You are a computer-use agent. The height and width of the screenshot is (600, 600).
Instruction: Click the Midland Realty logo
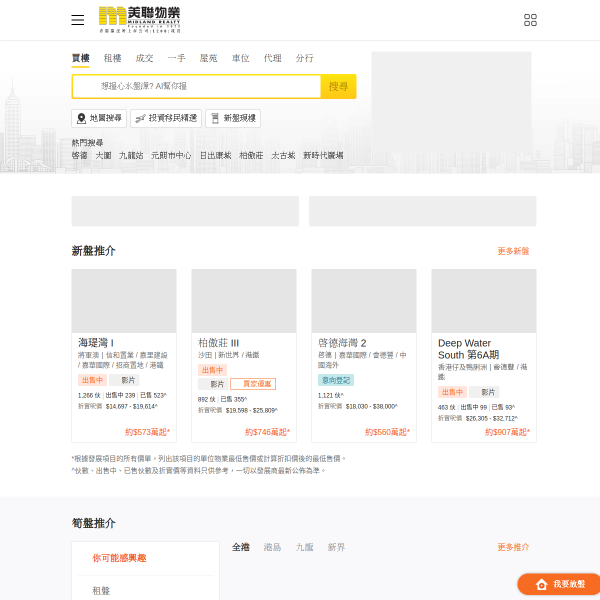[139, 20]
